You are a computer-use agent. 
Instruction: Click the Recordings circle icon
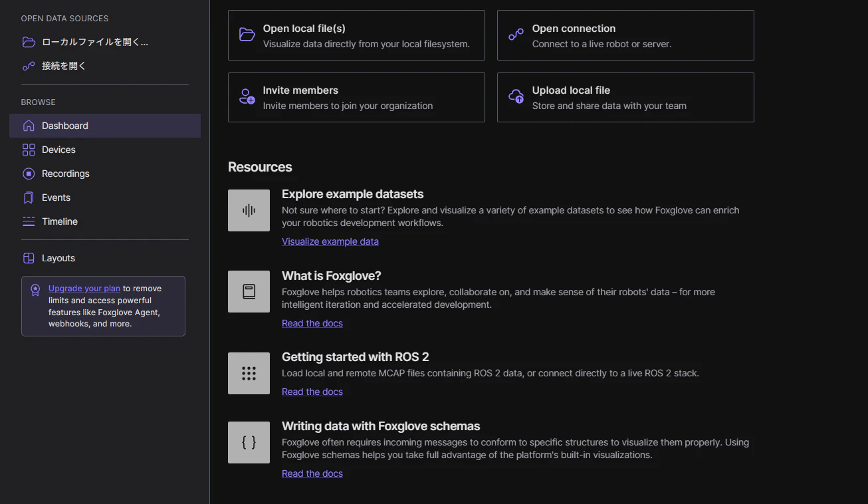pyautogui.click(x=29, y=174)
